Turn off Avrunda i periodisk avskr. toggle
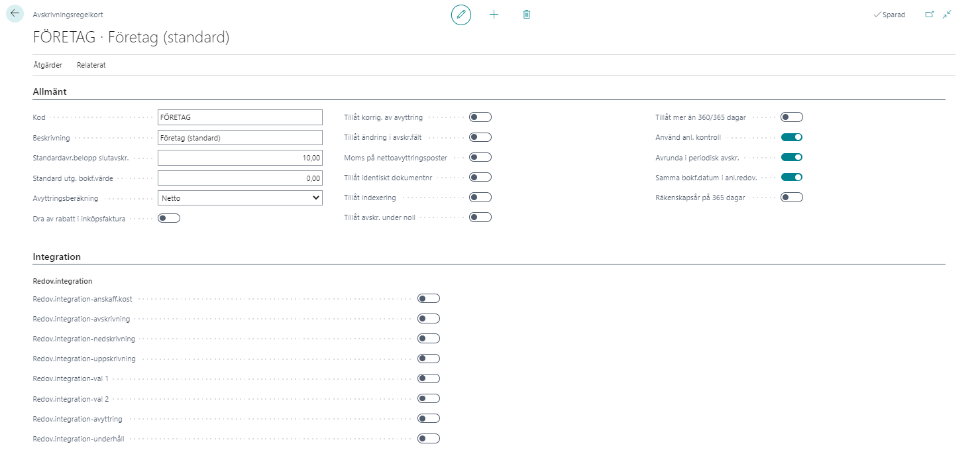 click(x=792, y=157)
